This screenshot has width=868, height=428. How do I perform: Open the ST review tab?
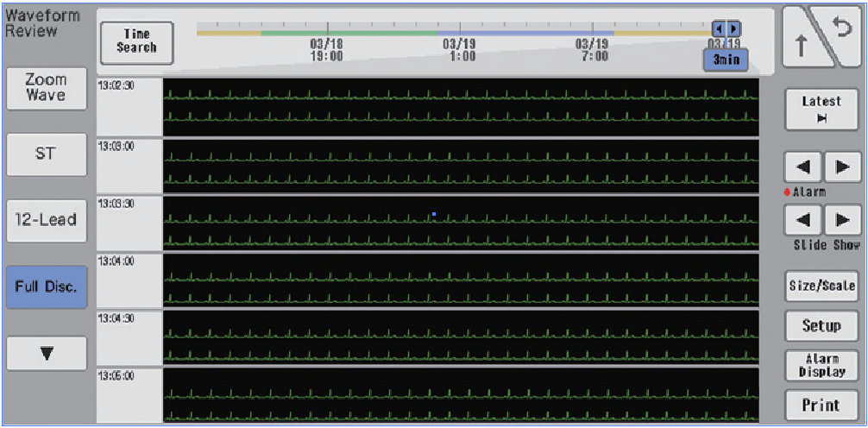click(x=47, y=154)
